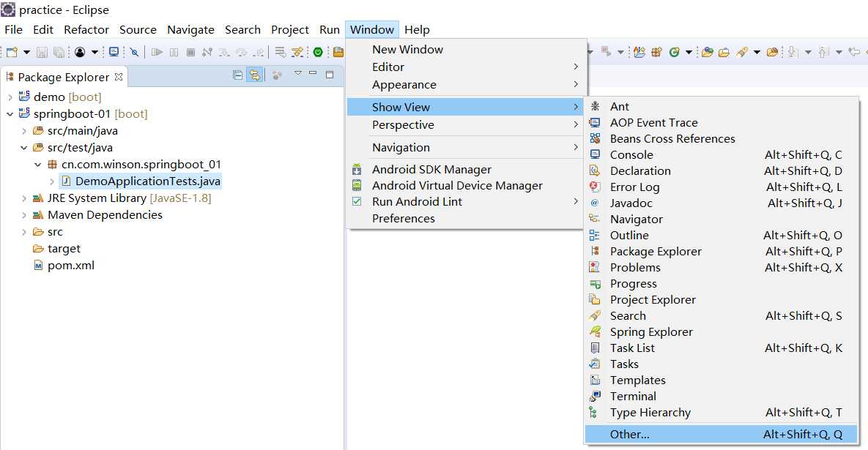Show the Console view
Viewport: 868px width, 450px height.
click(x=721, y=155)
